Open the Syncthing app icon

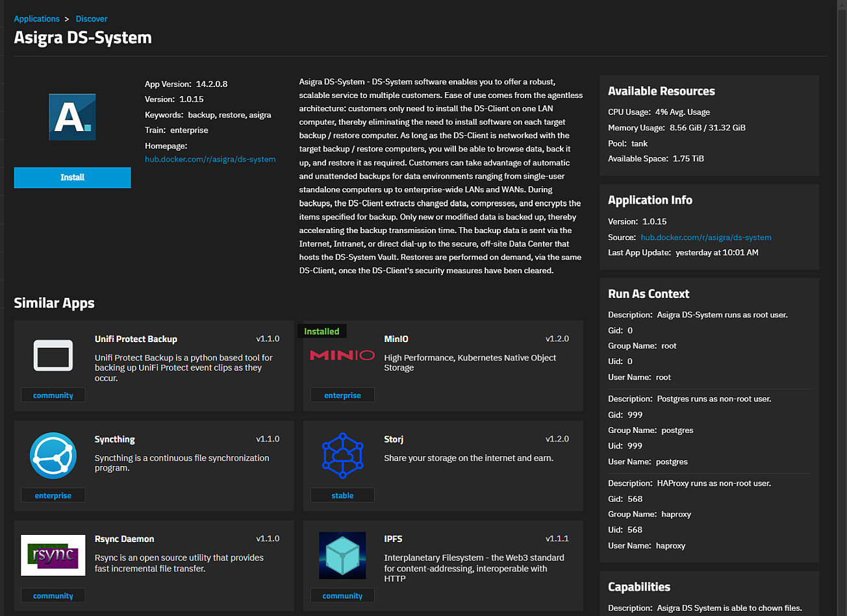pyautogui.click(x=53, y=456)
